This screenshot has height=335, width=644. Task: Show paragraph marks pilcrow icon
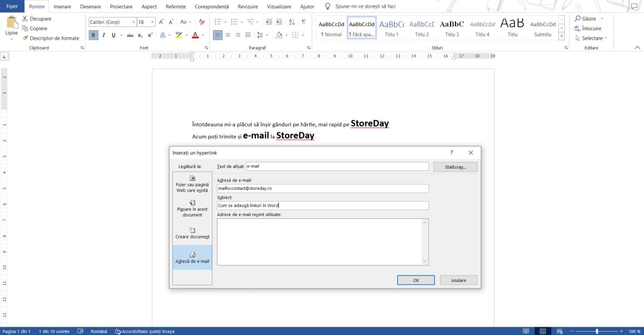[303, 22]
